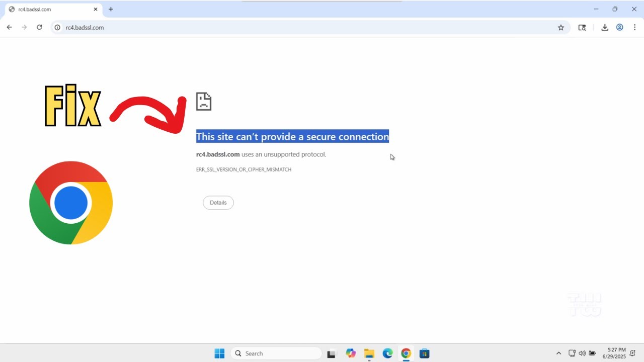Viewport: 644px width, 362px height.
Task: Click the taskbar Search box
Action: point(276,353)
